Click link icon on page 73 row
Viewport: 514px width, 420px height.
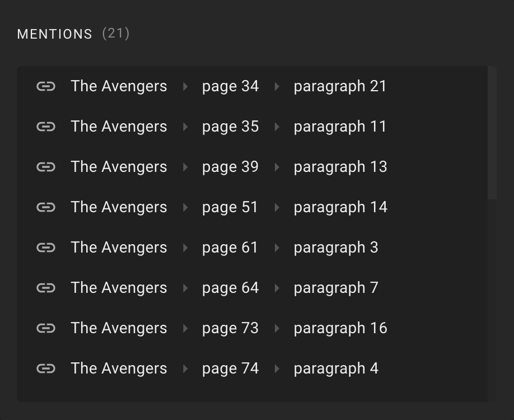(46, 328)
